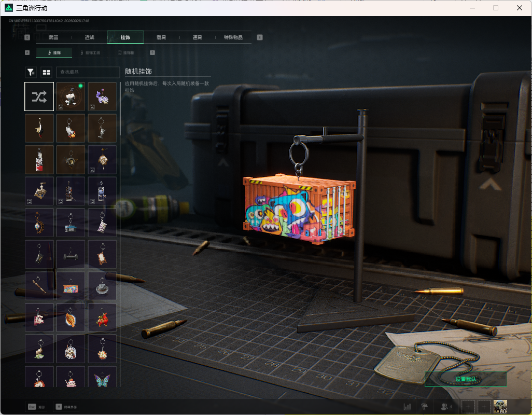Select the red and white tag charm

tap(39, 160)
